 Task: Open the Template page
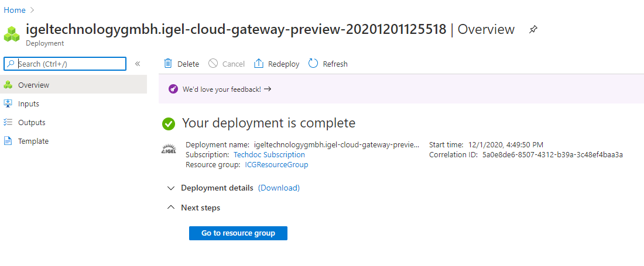[33, 141]
